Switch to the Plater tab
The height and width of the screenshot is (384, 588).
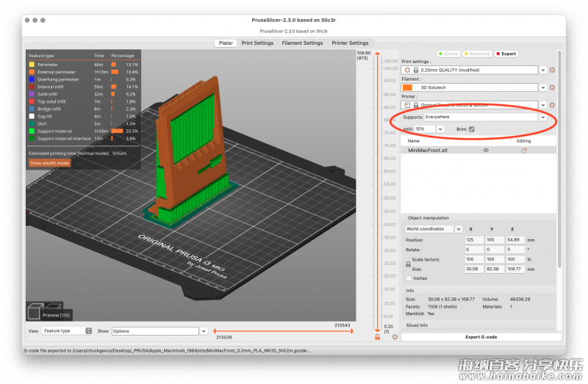[226, 43]
